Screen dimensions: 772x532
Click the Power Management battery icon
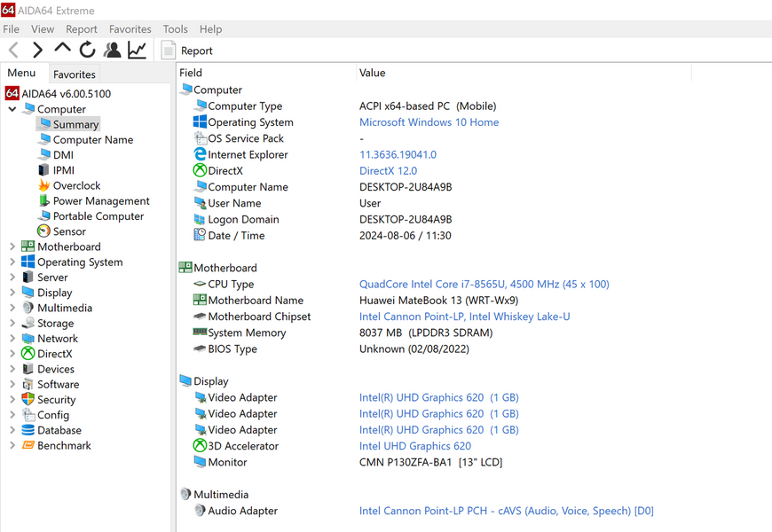43,200
